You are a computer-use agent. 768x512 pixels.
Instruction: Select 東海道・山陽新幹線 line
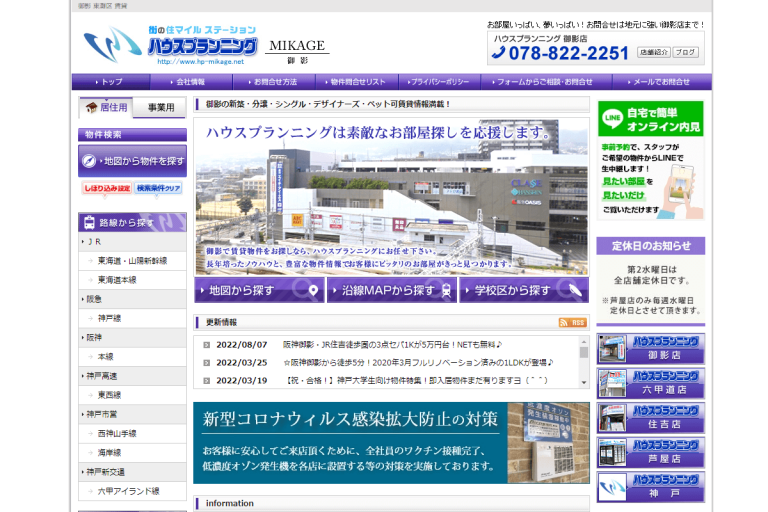point(132,261)
